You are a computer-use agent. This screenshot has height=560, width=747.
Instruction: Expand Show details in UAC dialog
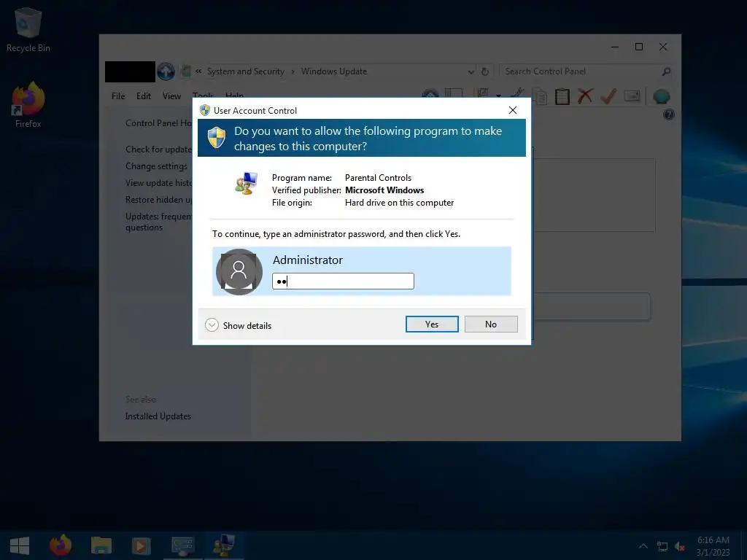click(x=239, y=325)
